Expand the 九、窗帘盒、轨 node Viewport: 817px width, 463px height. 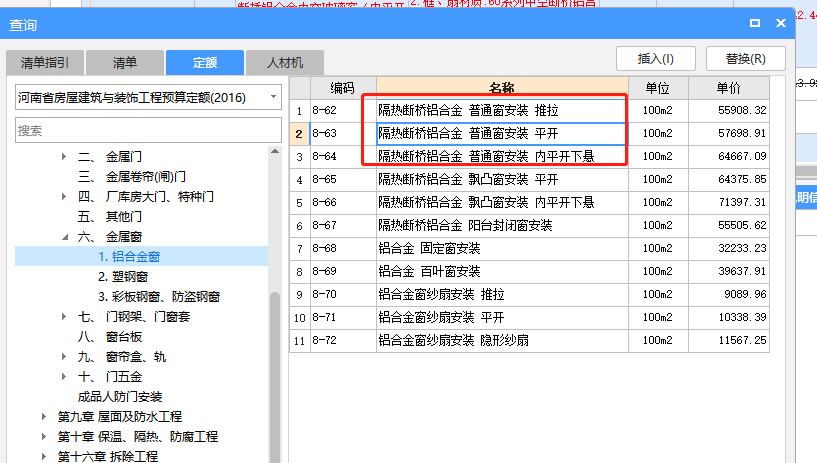64,357
